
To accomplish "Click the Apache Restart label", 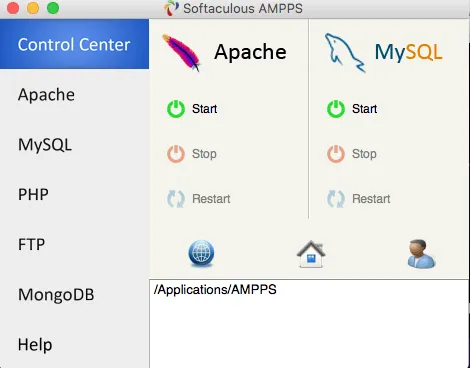I will tap(211, 199).
